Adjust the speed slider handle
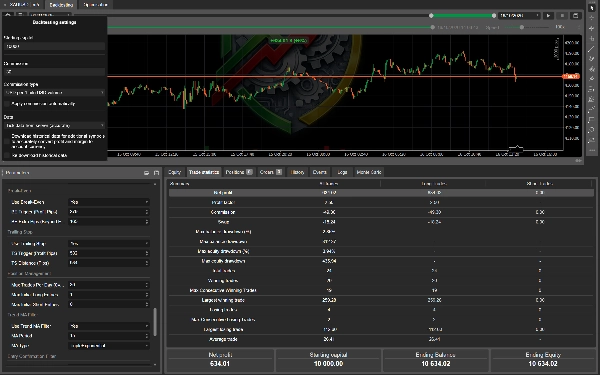The image size is (600, 375). click(x=522, y=27)
